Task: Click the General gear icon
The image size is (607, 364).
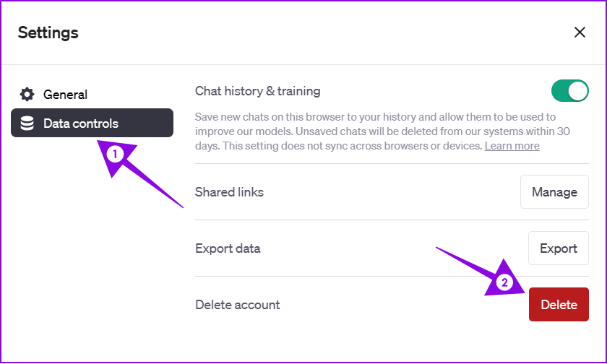Action: click(27, 95)
